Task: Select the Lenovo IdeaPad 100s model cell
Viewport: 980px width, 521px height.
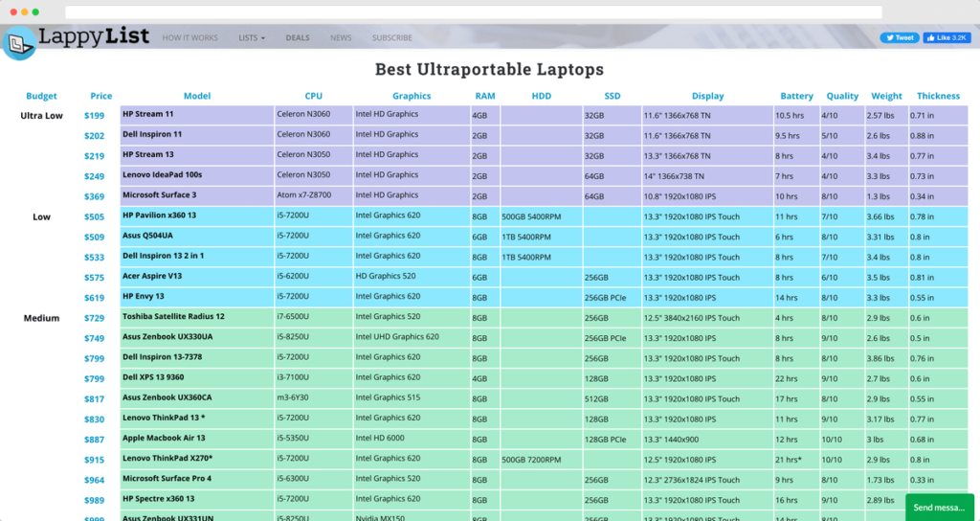Action: coord(197,176)
